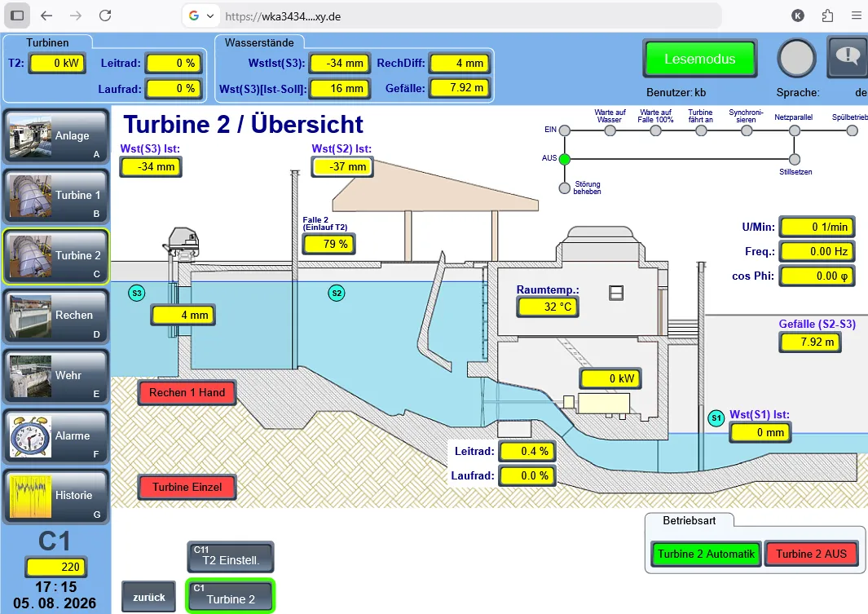The width and height of the screenshot is (868, 614).
Task: Click the round grey status indicator lamp
Action: pyautogui.click(x=796, y=58)
